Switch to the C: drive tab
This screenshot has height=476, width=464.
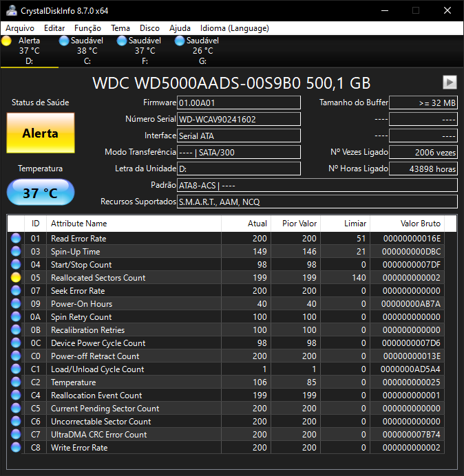tap(87, 51)
